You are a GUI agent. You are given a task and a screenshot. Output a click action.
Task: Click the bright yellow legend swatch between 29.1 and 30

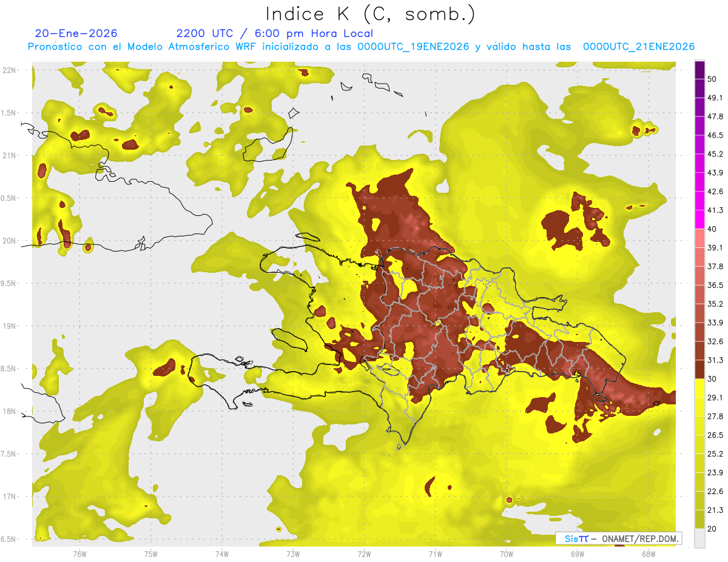click(699, 388)
